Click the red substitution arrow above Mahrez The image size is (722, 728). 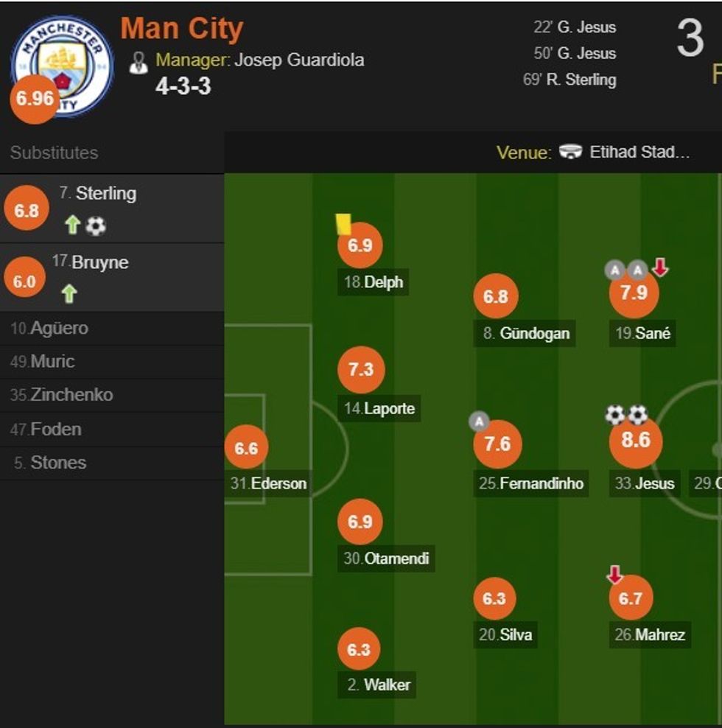614,575
